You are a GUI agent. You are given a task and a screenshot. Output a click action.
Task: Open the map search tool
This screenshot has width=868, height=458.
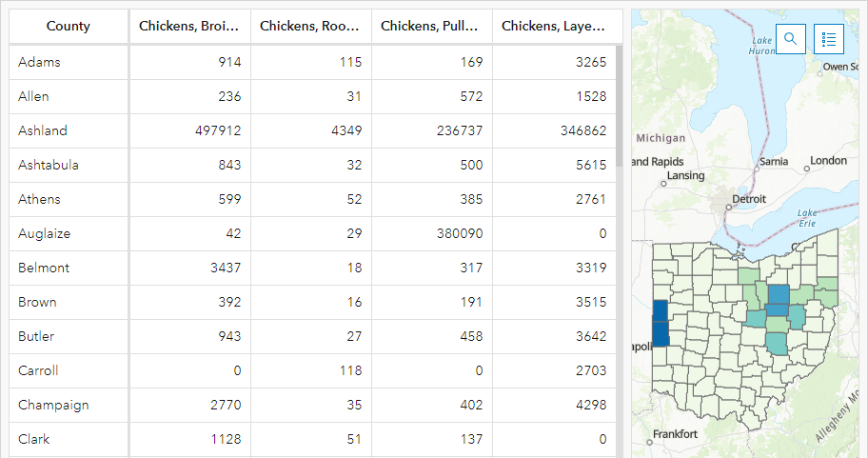tap(791, 39)
